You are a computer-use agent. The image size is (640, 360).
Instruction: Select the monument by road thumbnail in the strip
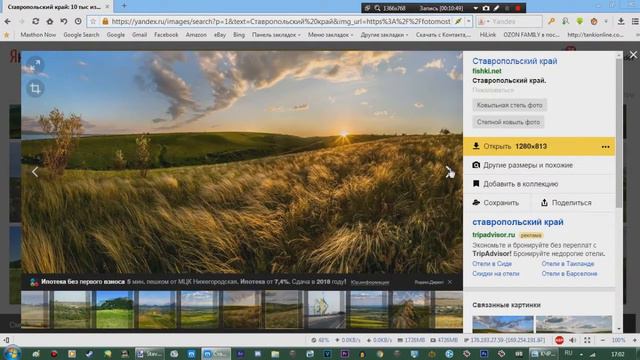tap(326, 309)
